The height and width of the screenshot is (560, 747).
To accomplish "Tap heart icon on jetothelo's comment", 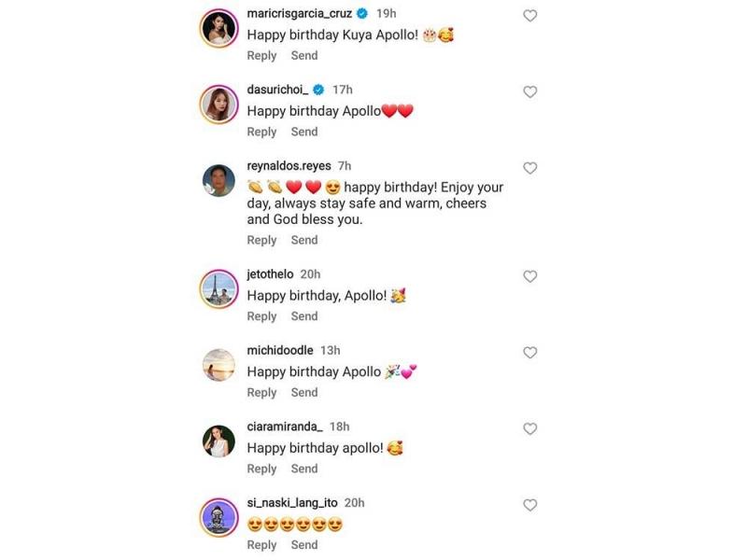I will tap(529, 276).
